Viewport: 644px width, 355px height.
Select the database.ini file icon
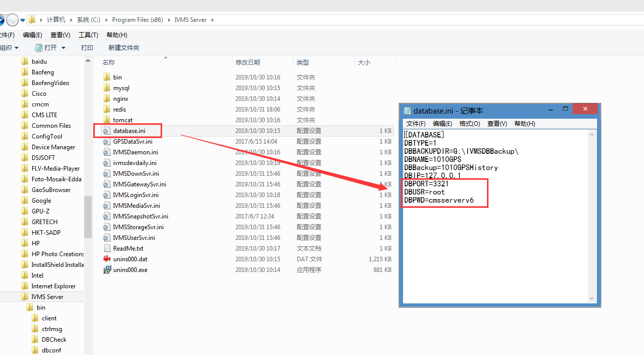107,130
